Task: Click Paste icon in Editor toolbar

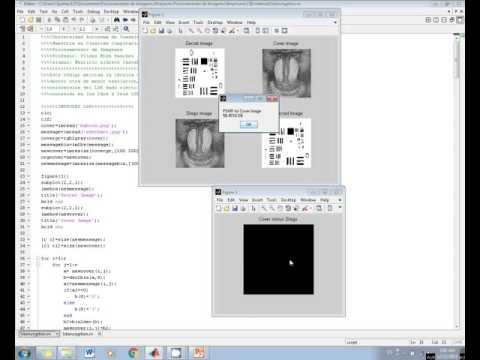Action: click(66, 20)
